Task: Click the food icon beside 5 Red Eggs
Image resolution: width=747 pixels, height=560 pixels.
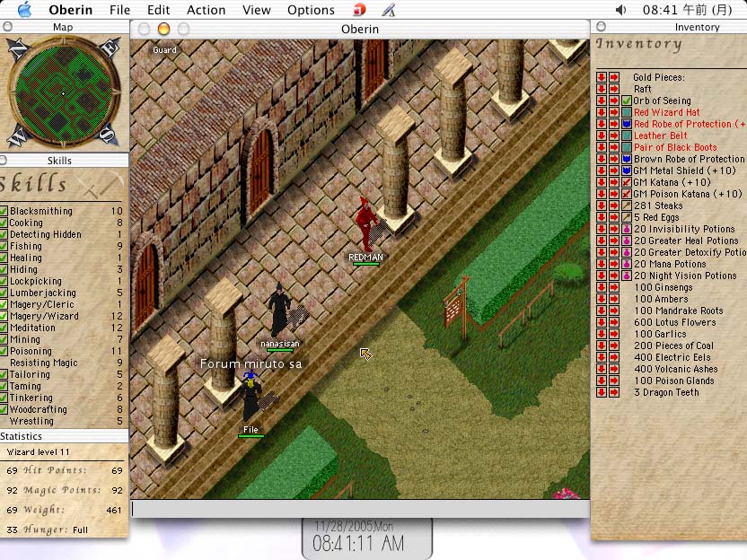Action: pyautogui.click(x=627, y=217)
